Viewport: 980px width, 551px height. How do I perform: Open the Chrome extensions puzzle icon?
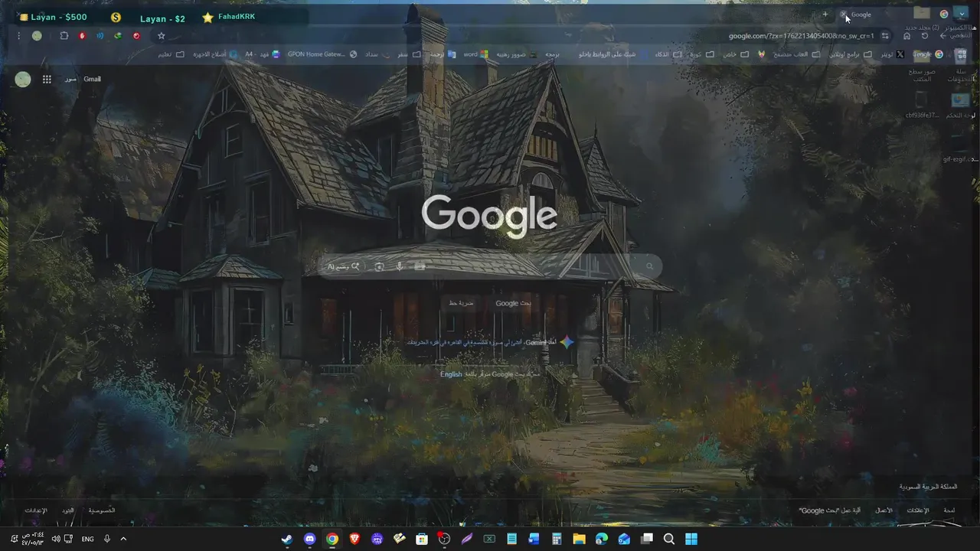tap(64, 36)
